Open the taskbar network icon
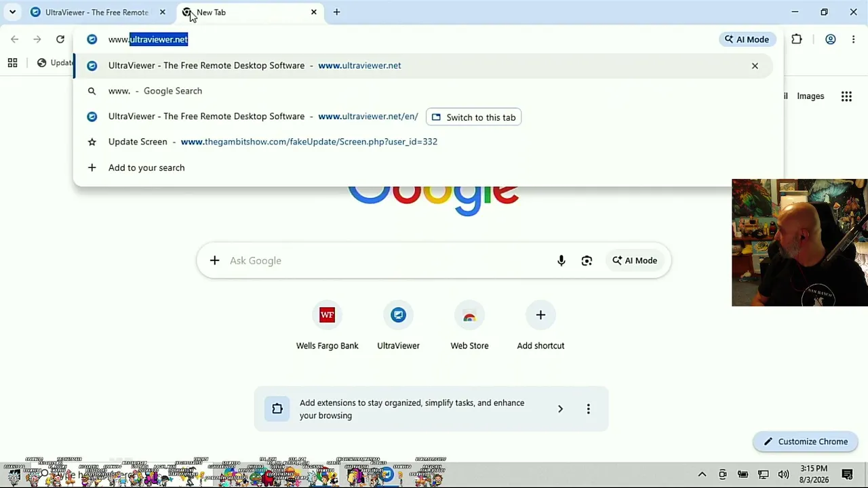868x488 pixels. tap(763, 474)
